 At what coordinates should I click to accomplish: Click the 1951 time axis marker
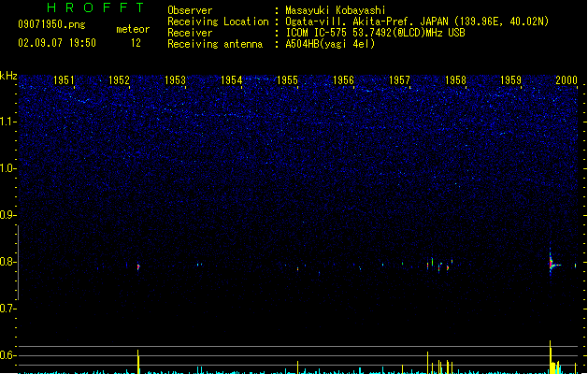[x=64, y=80]
